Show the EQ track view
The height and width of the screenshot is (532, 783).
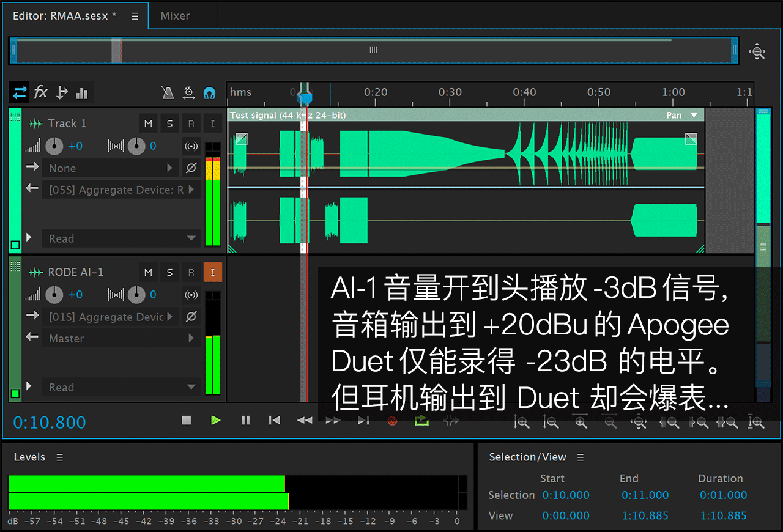(x=82, y=93)
